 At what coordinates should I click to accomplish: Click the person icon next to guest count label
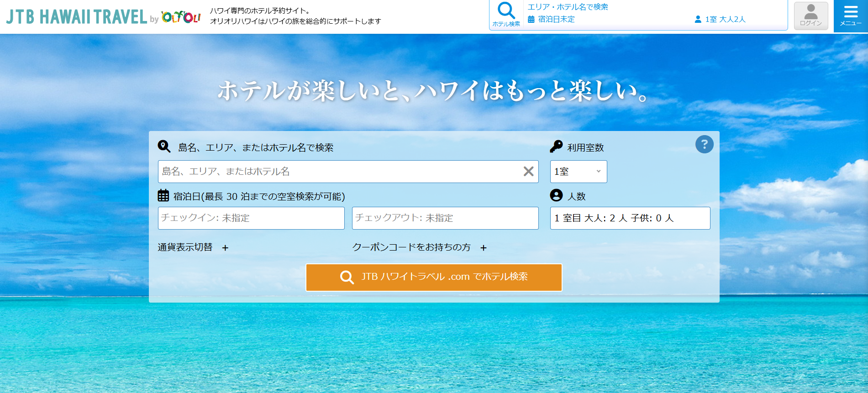(x=556, y=196)
